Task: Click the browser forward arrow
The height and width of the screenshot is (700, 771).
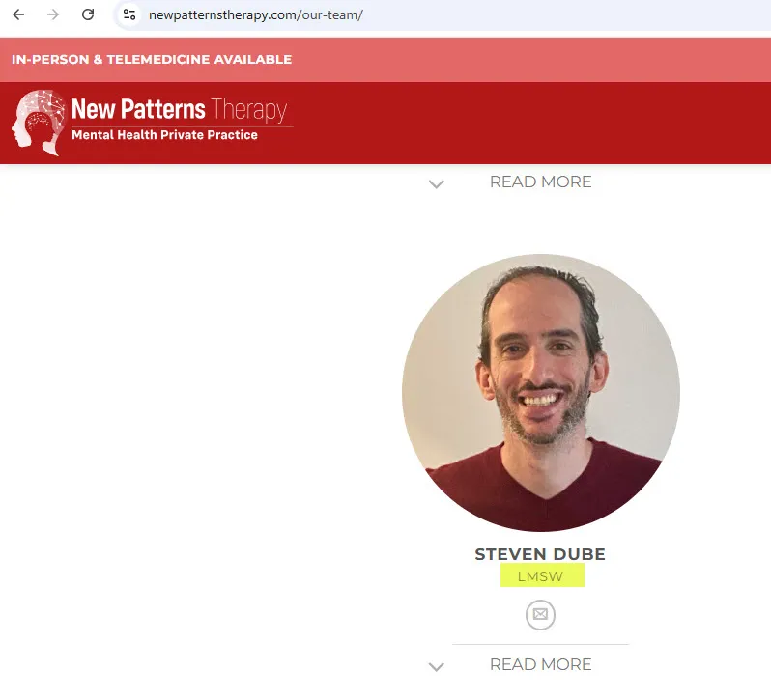Action: tap(53, 14)
